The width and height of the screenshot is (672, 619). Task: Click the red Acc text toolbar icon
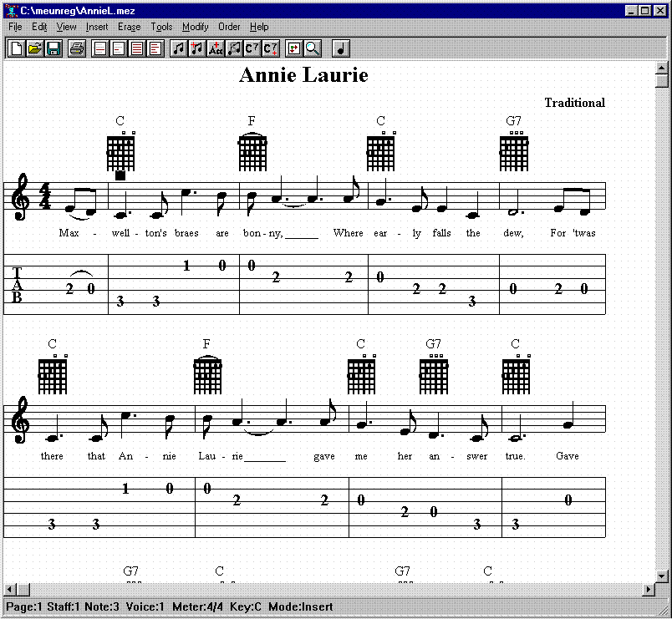(216, 48)
